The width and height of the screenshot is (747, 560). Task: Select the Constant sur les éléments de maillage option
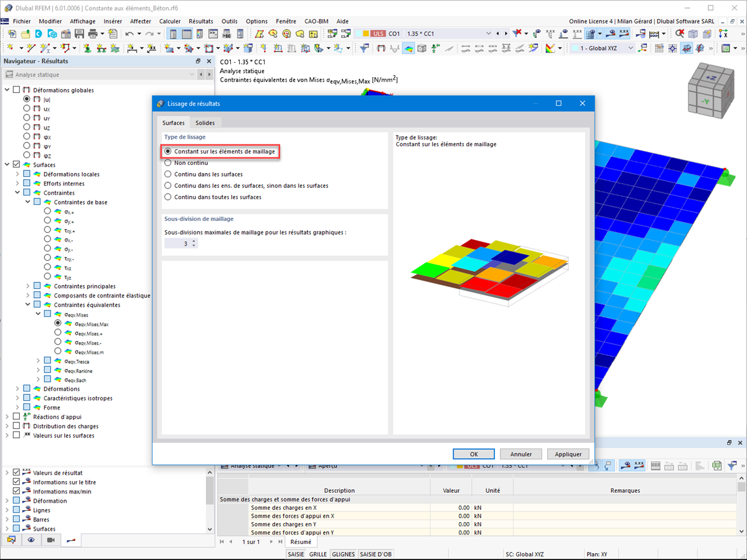[x=168, y=151]
